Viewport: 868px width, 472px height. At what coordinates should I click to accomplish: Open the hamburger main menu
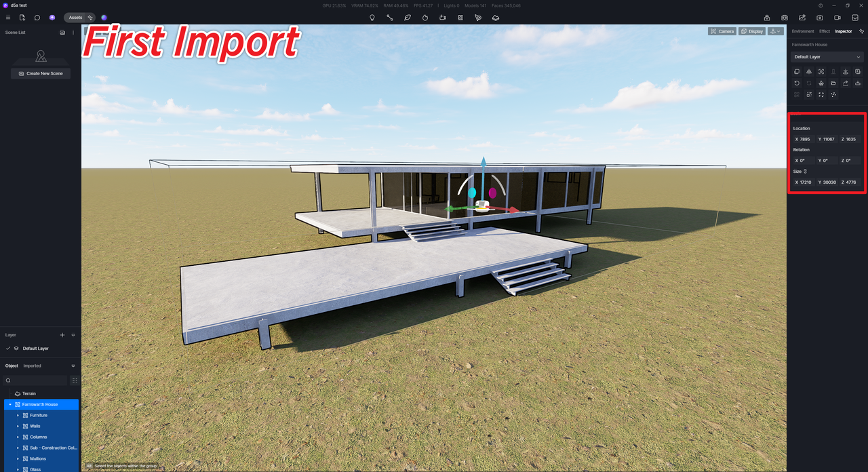click(8, 18)
